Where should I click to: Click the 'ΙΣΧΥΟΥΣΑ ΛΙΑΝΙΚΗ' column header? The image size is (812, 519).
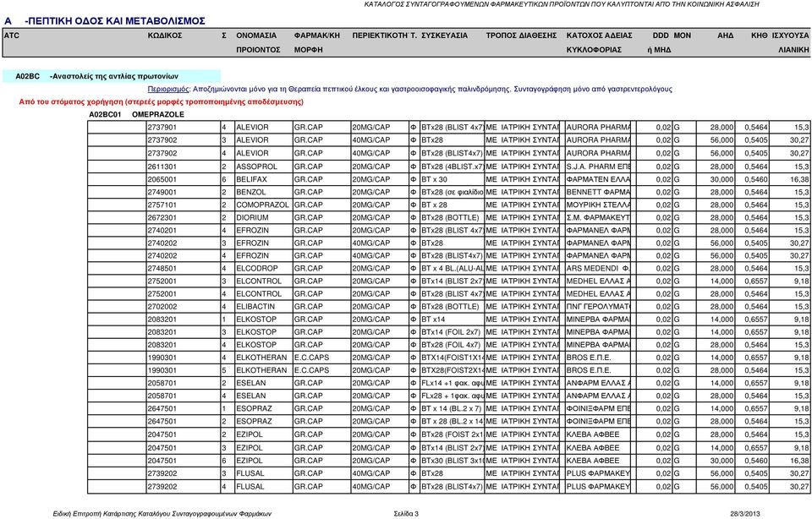(x=790, y=42)
